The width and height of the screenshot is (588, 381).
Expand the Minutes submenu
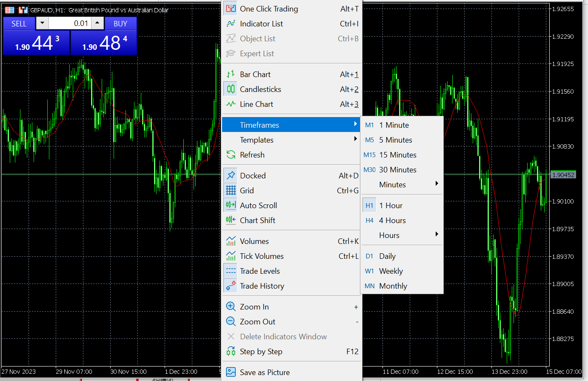click(x=392, y=184)
